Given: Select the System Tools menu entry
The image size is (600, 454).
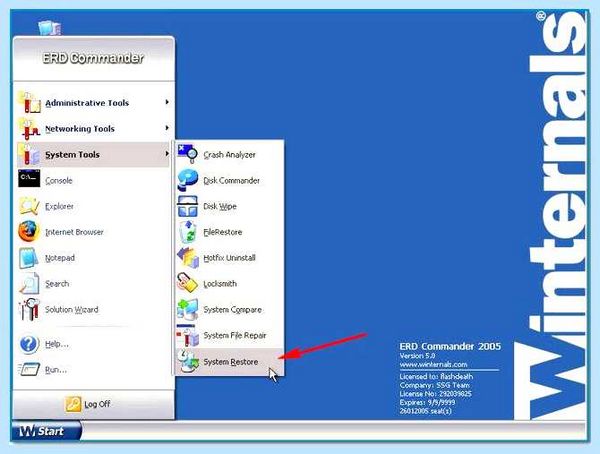Looking at the screenshot, I should tap(93, 154).
